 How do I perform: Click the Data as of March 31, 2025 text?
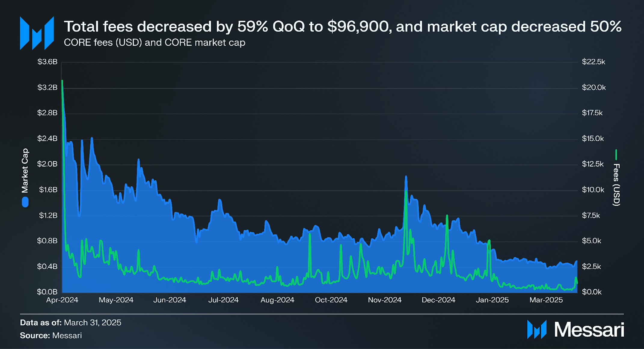(71, 323)
